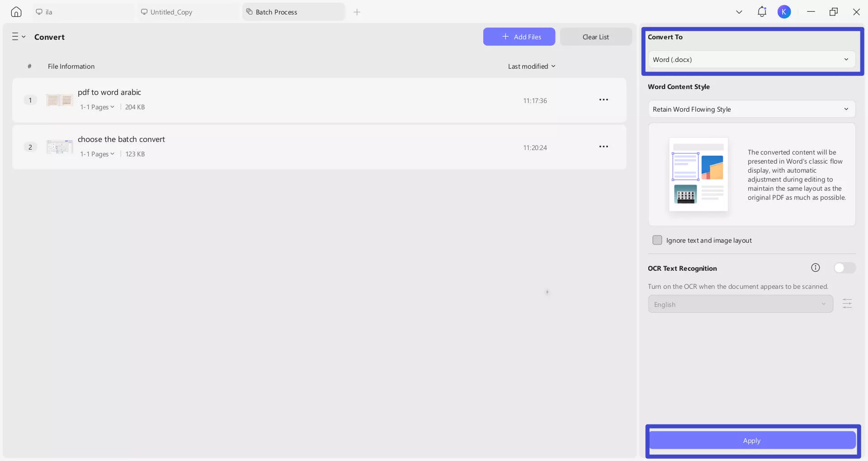
Task: Click the plus icon to open a new tab
Action: pos(357,12)
